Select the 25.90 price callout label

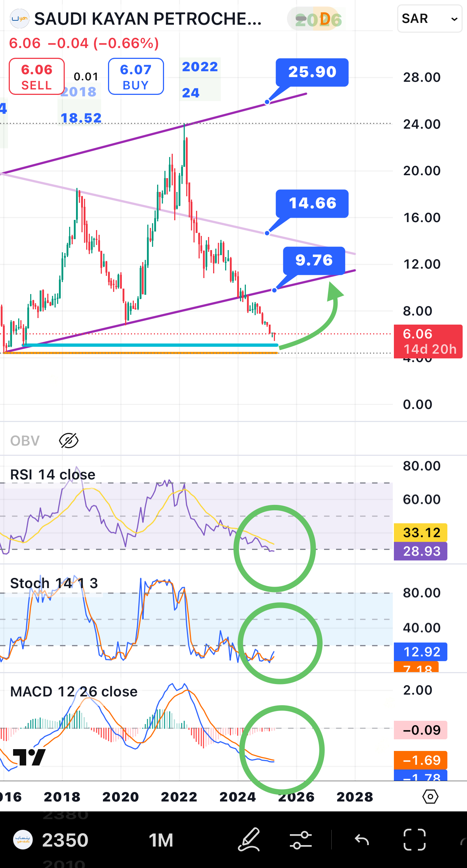click(312, 72)
